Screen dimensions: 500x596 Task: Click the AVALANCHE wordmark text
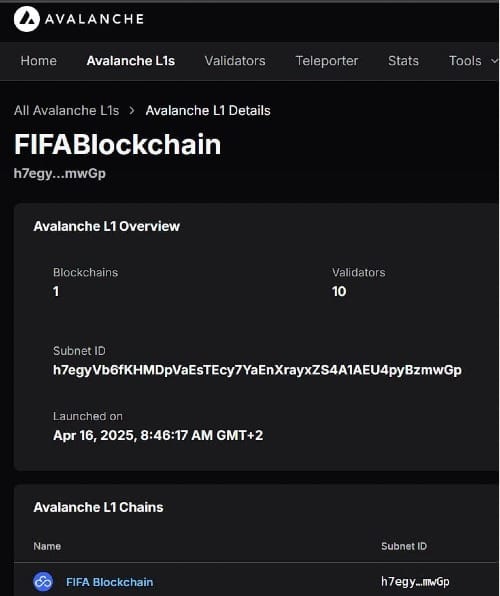point(94,19)
